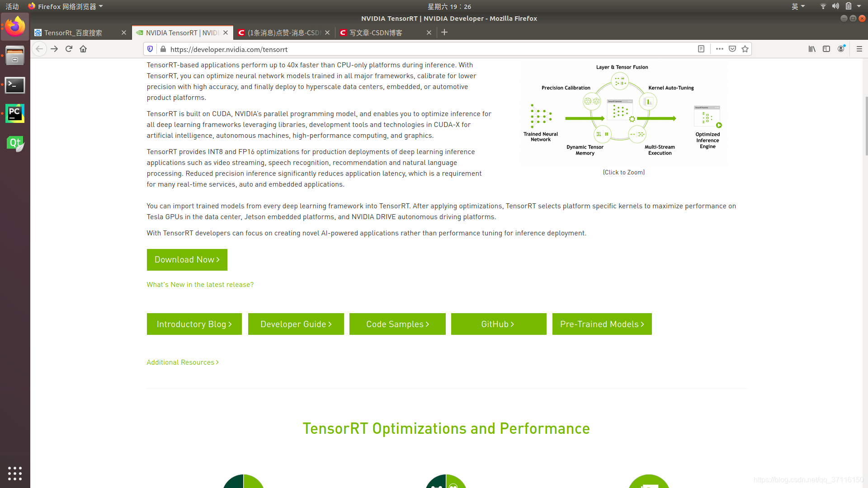Click the Save to Pocket icon
The image size is (868, 488).
point(732,49)
